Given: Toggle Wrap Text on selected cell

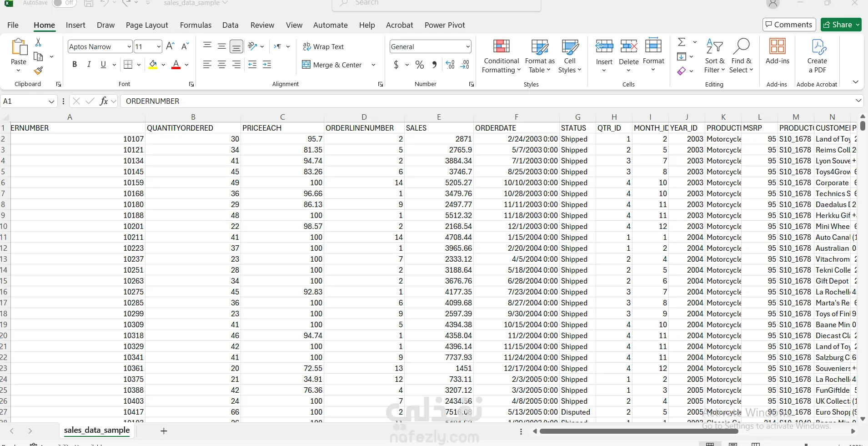Looking at the screenshot, I should (323, 47).
